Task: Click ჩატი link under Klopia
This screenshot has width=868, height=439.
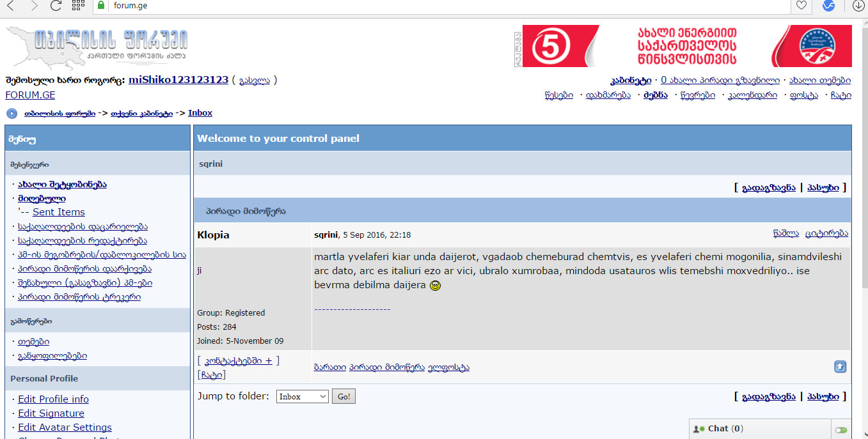Action: (x=211, y=374)
